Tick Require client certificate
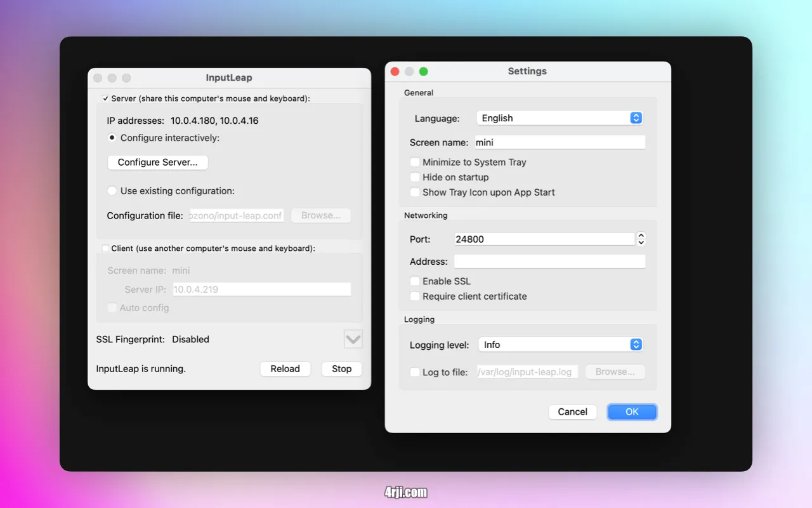The height and width of the screenshot is (508, 812). (x=415, y=297)
